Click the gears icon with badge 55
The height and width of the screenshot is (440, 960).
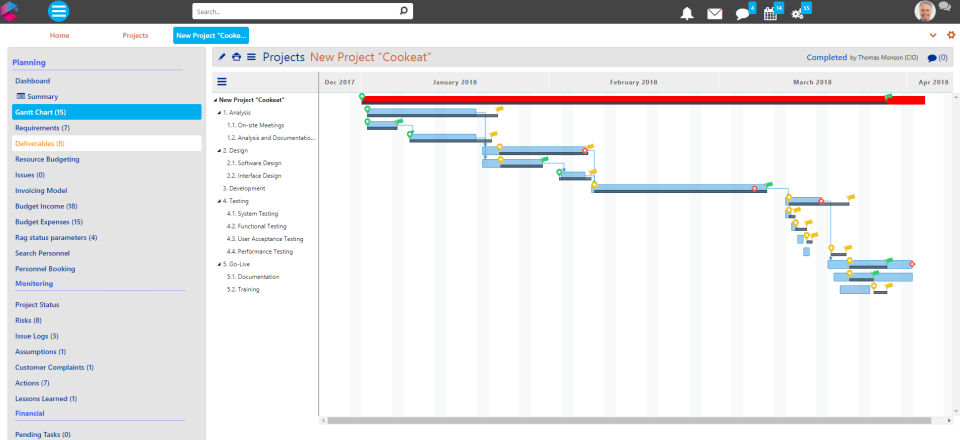click(797, 13)
